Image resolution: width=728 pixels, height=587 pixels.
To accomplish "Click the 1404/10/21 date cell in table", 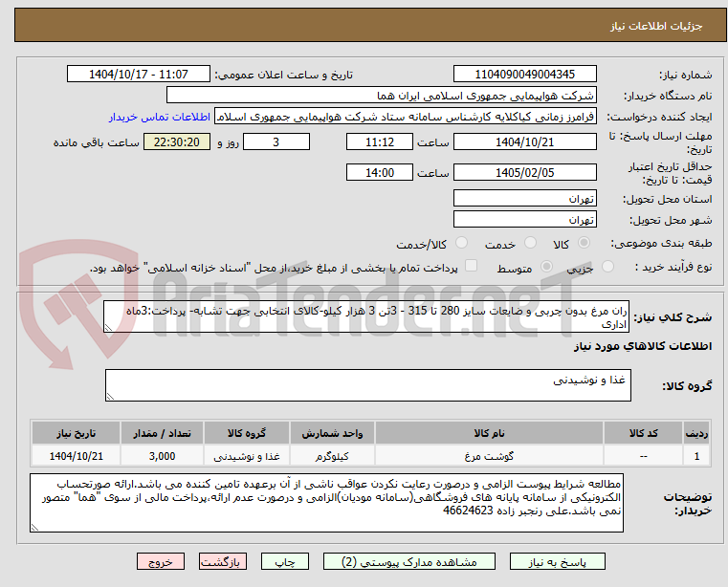I will click(x=77, y=456).
